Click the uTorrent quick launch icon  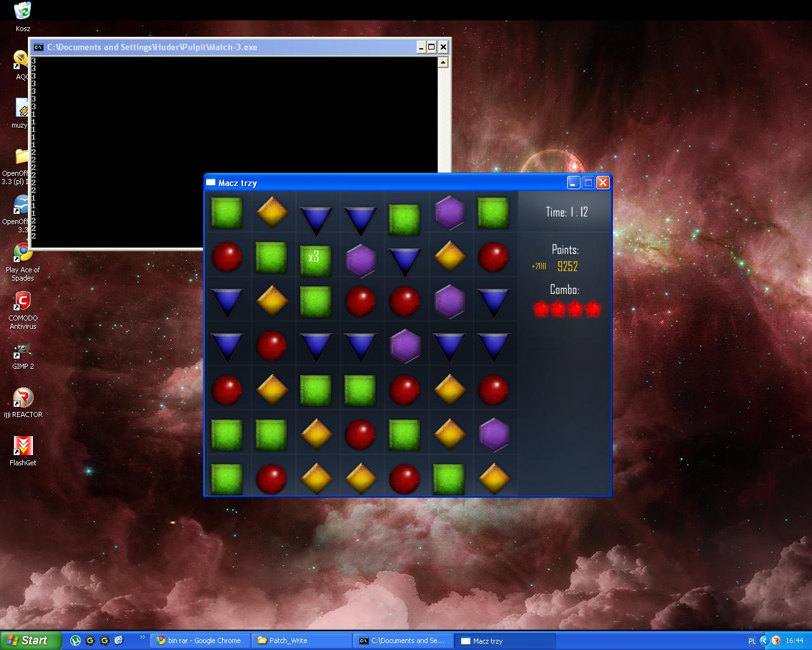point(75,640)
